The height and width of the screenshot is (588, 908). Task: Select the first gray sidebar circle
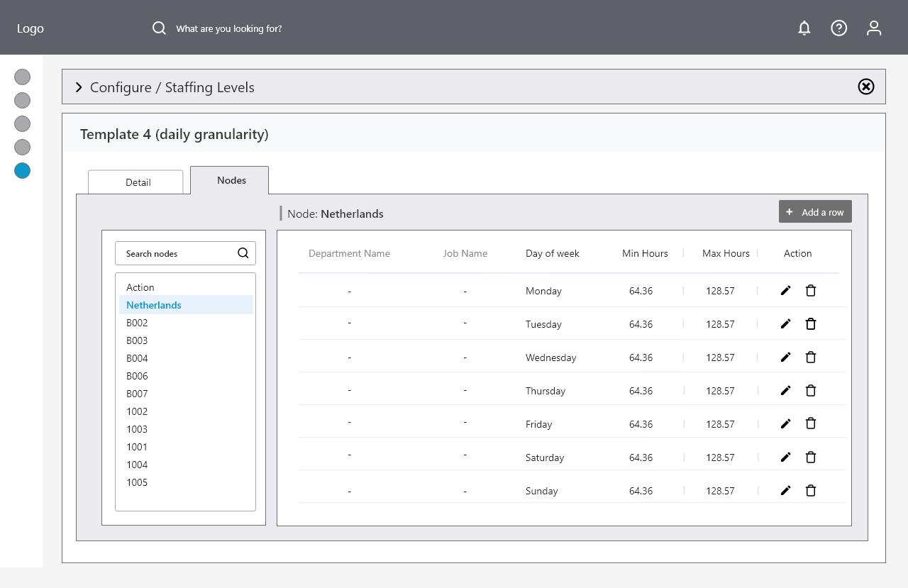[23, 77]
